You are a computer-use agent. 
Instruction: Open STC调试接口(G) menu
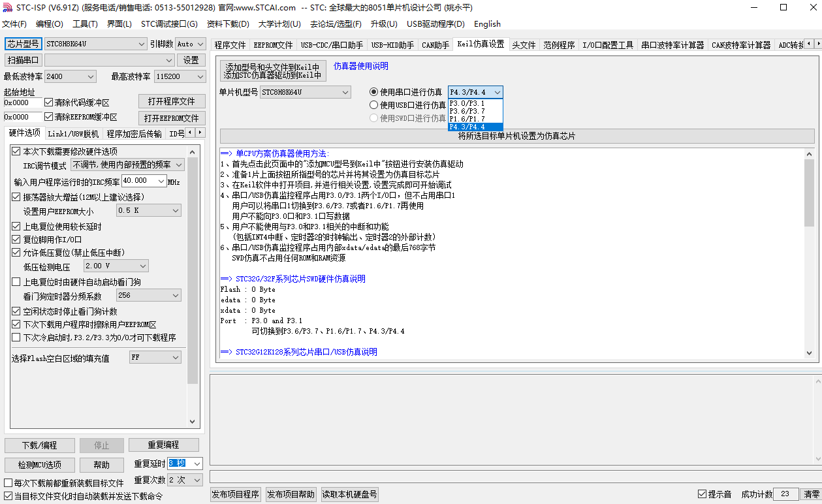[x=169, y=24]
